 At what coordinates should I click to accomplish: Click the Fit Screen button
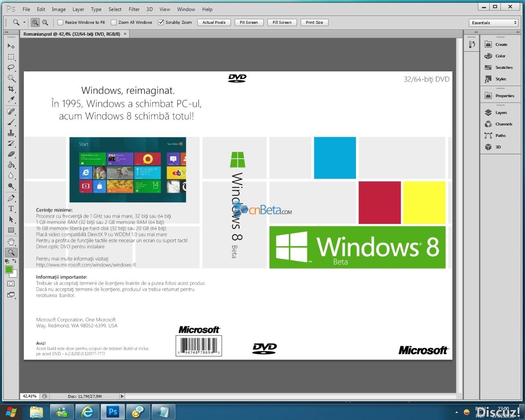(x=249, y=23)
